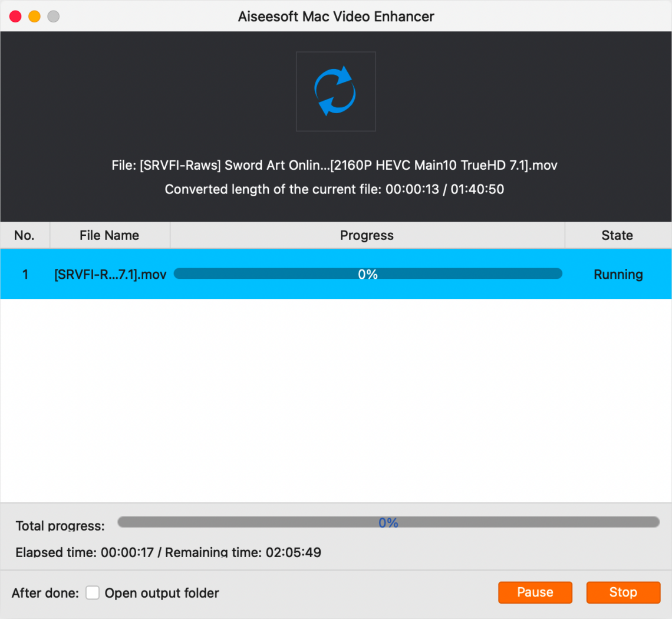Pause the running conversion
The width and height of the screenshot is (672, 619).
click(535, 592)
